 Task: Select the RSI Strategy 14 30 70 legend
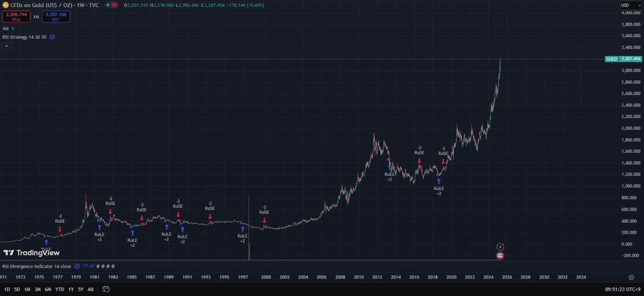(24, 37)
